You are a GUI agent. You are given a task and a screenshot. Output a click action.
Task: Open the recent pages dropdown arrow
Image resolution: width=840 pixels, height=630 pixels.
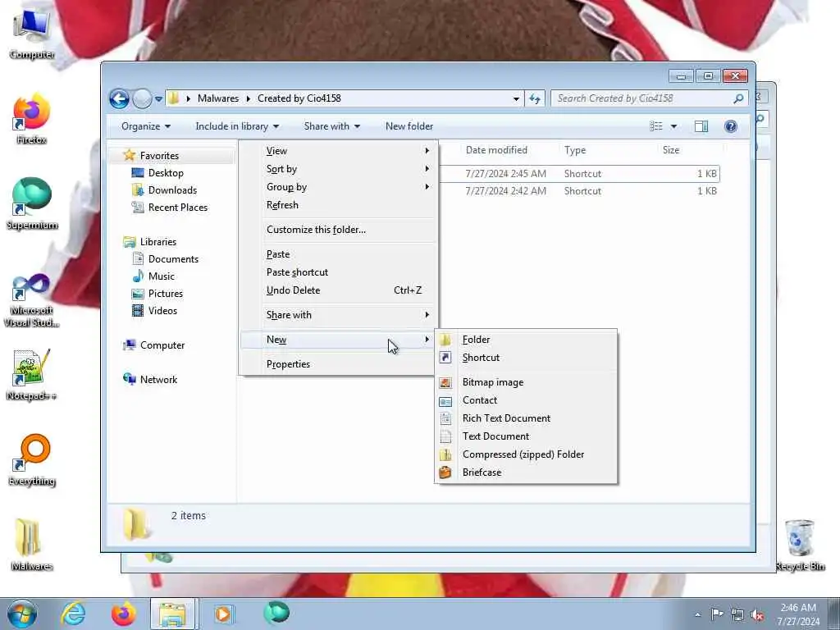coord(158,98)
